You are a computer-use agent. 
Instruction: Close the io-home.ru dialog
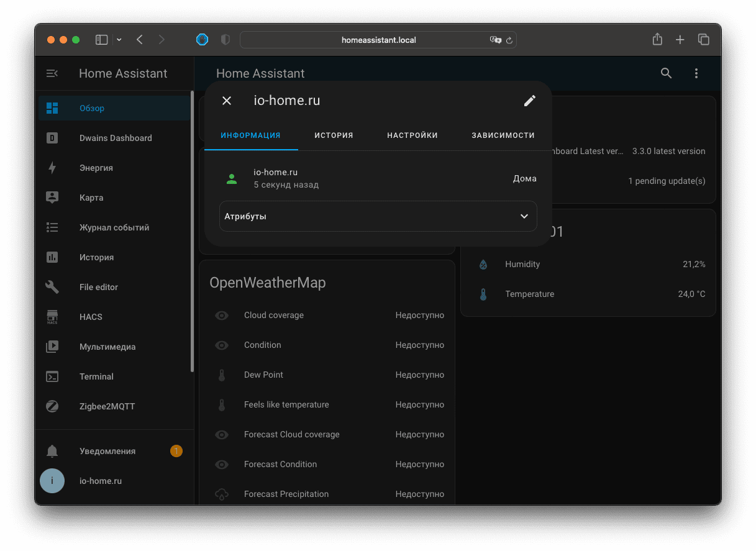click(x=227, y=101)
